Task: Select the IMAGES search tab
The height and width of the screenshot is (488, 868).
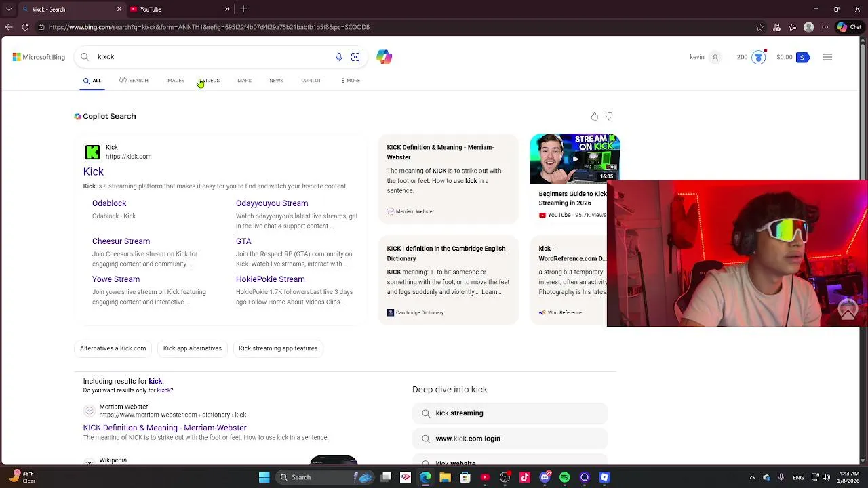Action: [x=175, y=81]
